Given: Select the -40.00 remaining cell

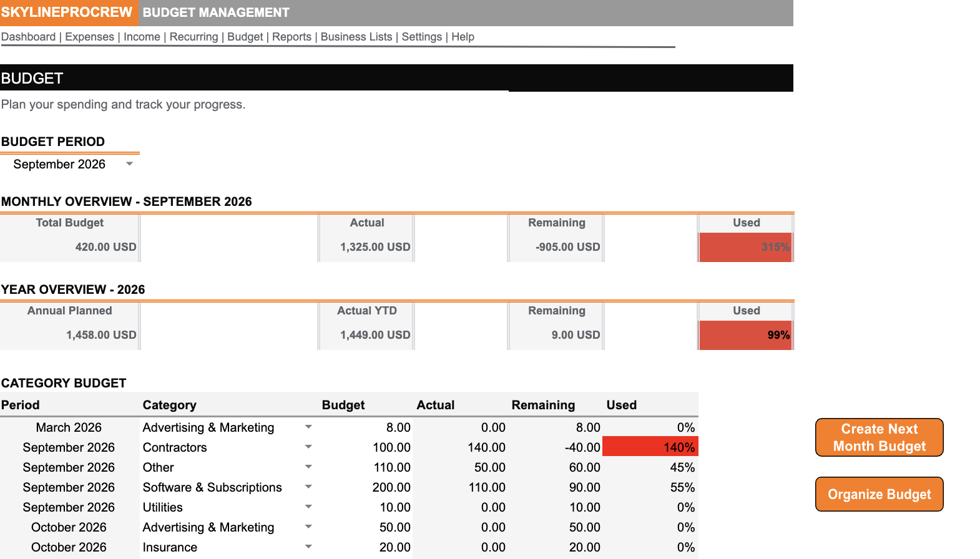Looking at the screenshot, I should pyautogui.click(x=556, y=447).
